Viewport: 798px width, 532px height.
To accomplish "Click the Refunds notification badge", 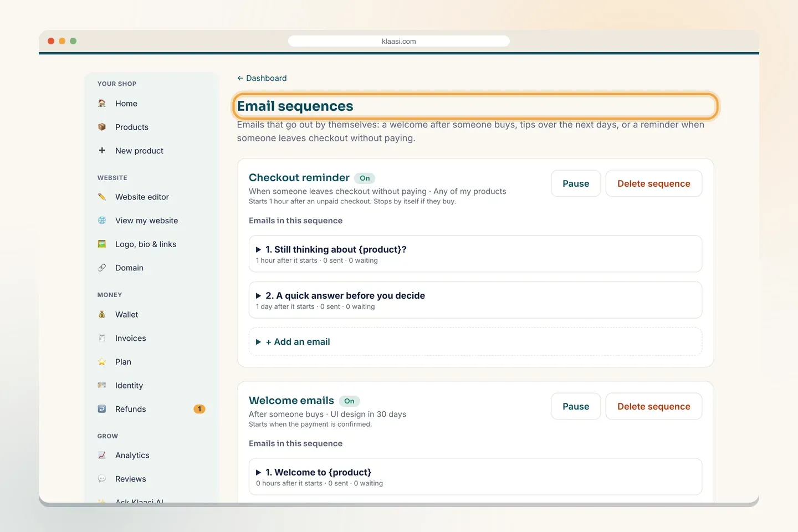I will [199, 409].
